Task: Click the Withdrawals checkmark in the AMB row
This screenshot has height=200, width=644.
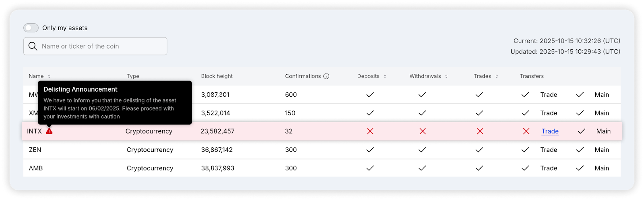Action: pos(422,168)
